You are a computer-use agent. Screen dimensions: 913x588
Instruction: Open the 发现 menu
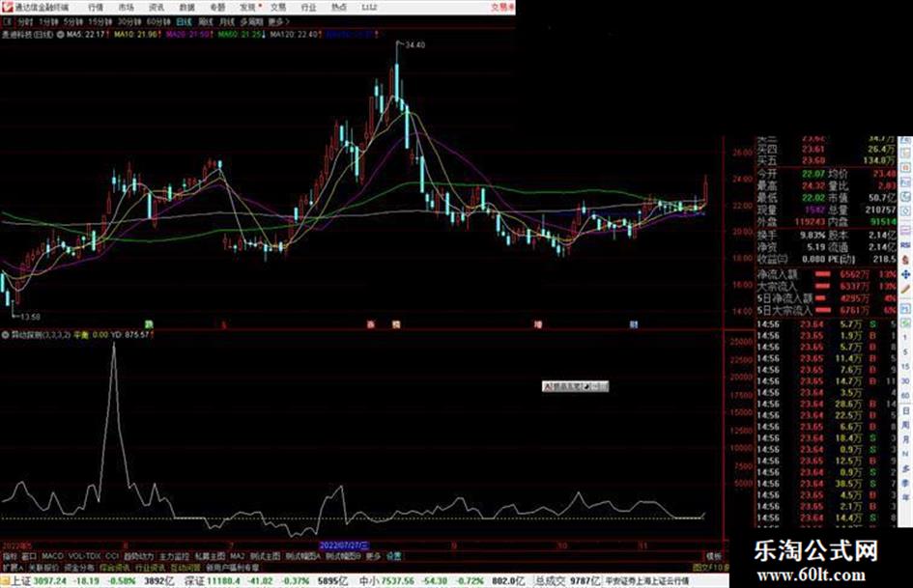[x=248, y=7]
